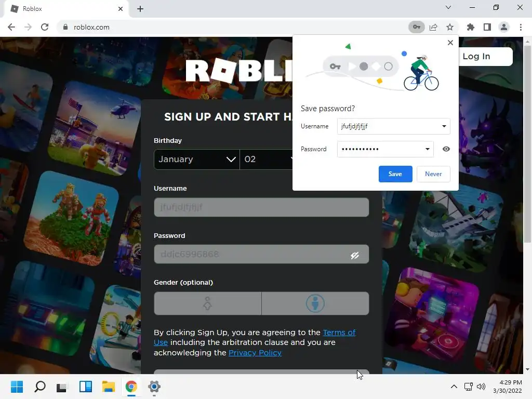Select the Roblox browser tab
532x399 pixels.
66,9
